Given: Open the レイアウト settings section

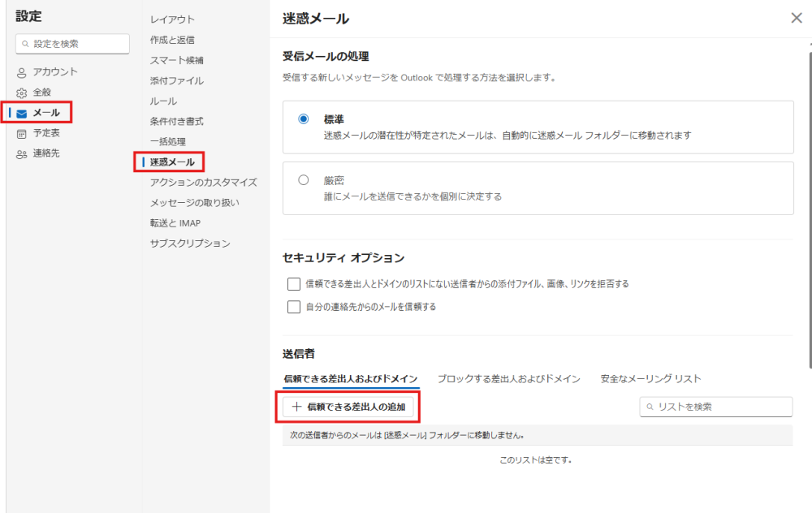Looking at the screenshot, I should tap(172, 19).
